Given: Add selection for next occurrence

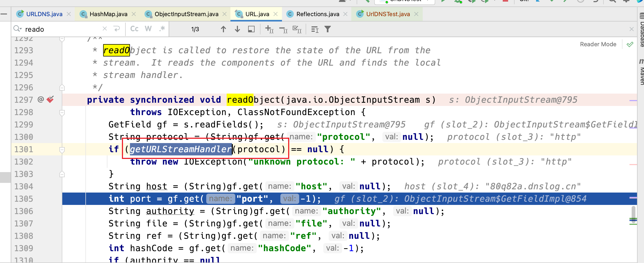Looking at the screenshot, I should pyautogui.click(x=269, y=29).
